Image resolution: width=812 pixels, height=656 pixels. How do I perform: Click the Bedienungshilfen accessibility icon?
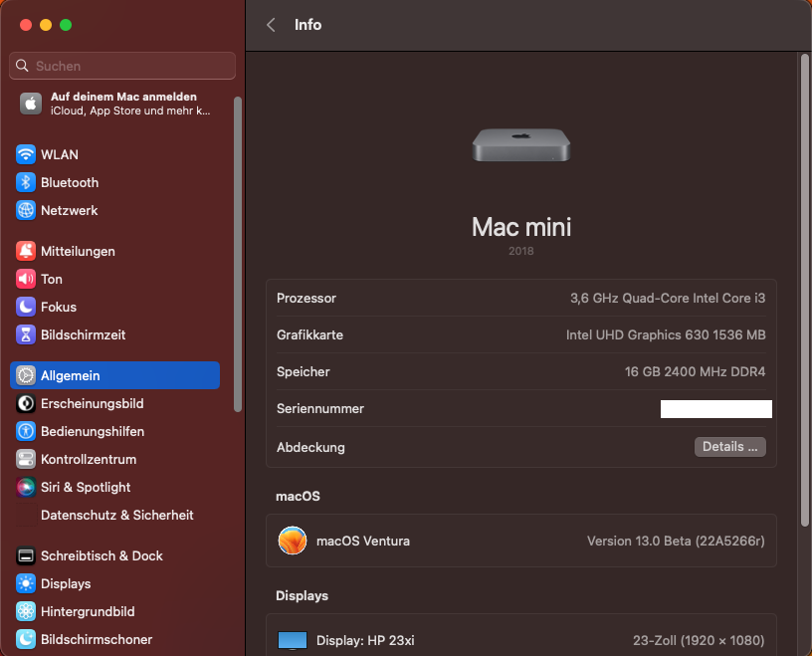click(26, 432)
